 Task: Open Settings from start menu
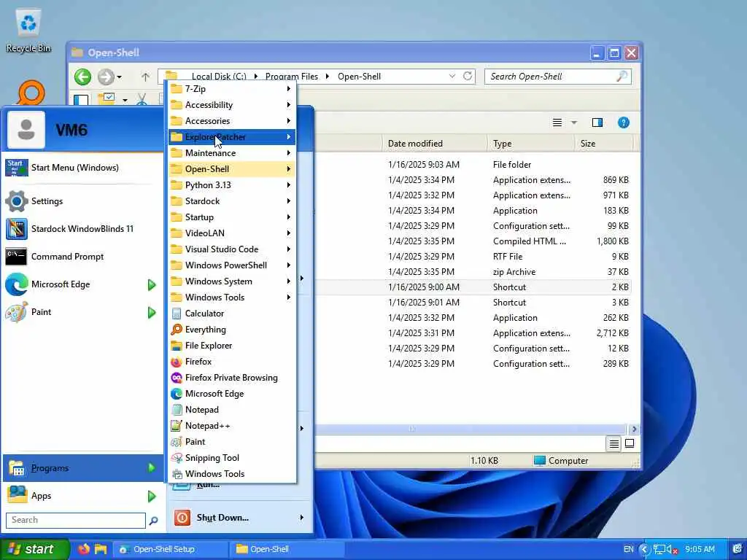click(x=82, y=201)
